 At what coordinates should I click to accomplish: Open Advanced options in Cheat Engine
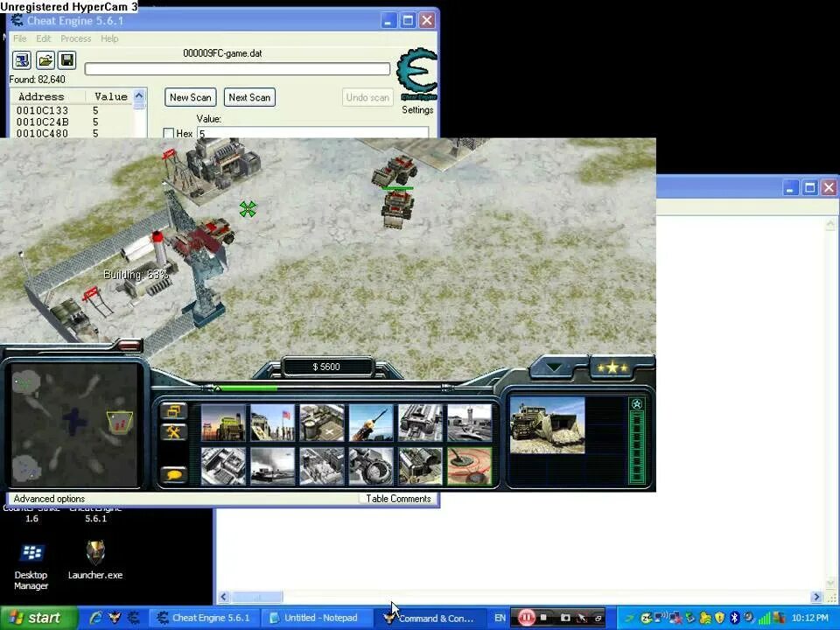[49, 499]
